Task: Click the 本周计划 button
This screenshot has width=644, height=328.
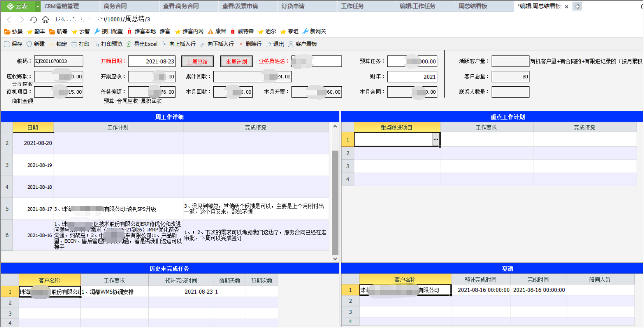Action: coord(236,61)
